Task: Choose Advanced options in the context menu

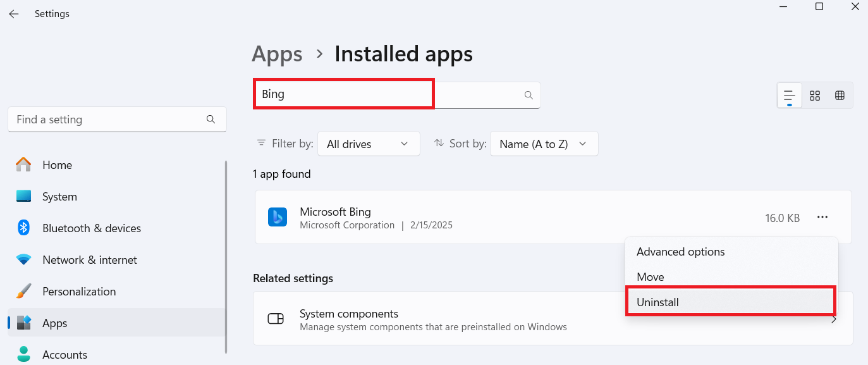Action: 680,252
